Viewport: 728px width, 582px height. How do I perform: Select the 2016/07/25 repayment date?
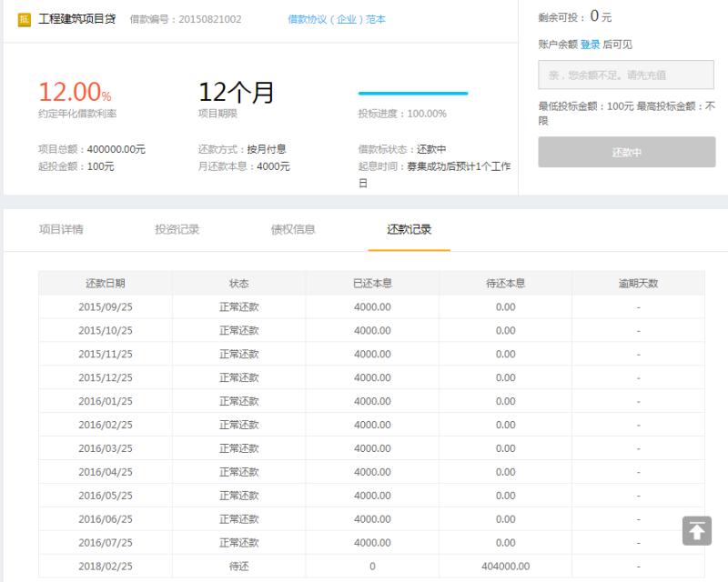[x=106, y=543]
